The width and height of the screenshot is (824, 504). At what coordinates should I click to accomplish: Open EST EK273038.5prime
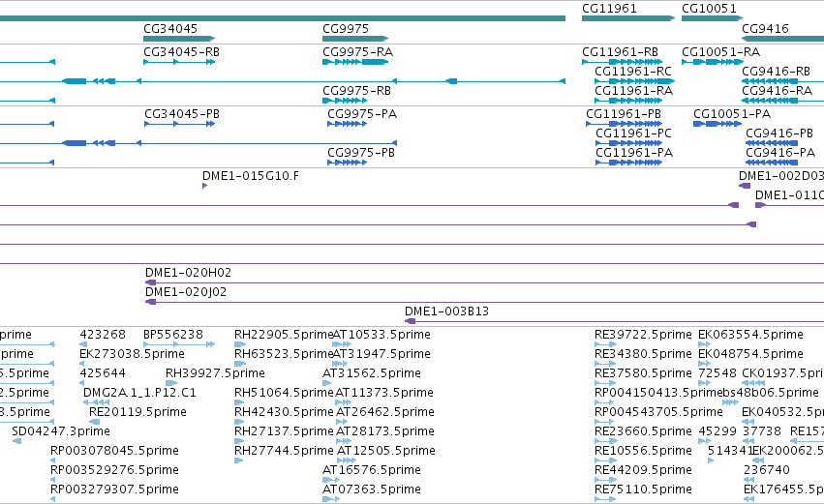click(x=132, y=353)
